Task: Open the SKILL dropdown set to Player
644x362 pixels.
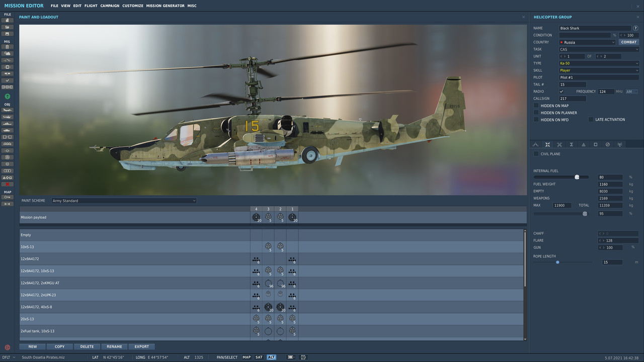Action: click(599, 70)
